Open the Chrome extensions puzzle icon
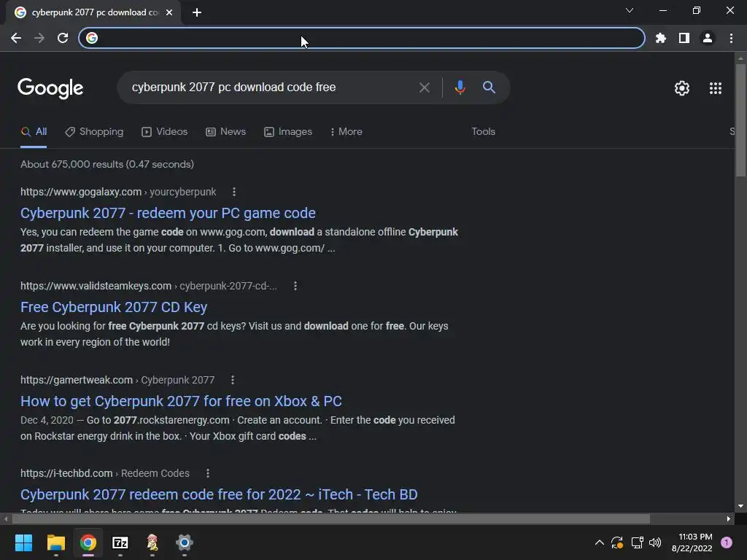The height and width of the screenshot is (560, 747). tap(660, 38)
